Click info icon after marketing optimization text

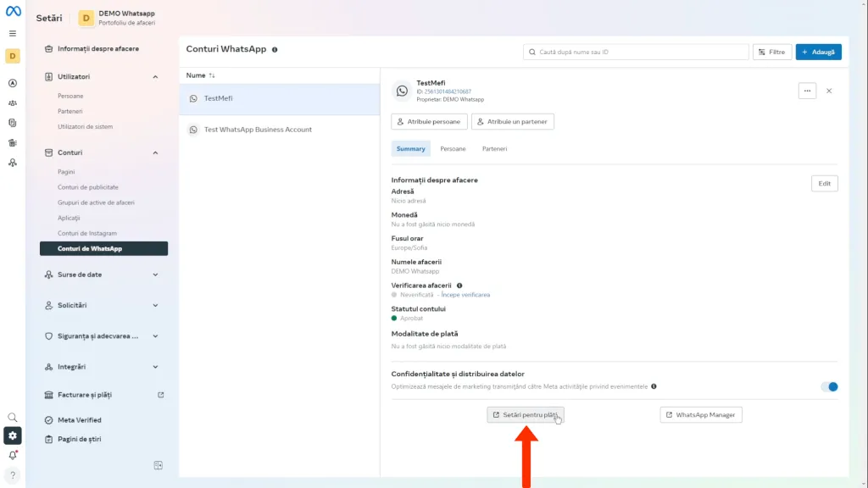click(654, 386)
